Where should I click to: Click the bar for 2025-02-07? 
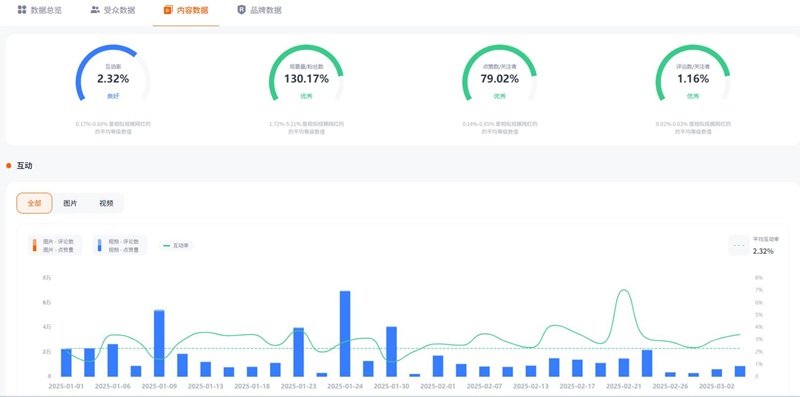coord(484,371)
